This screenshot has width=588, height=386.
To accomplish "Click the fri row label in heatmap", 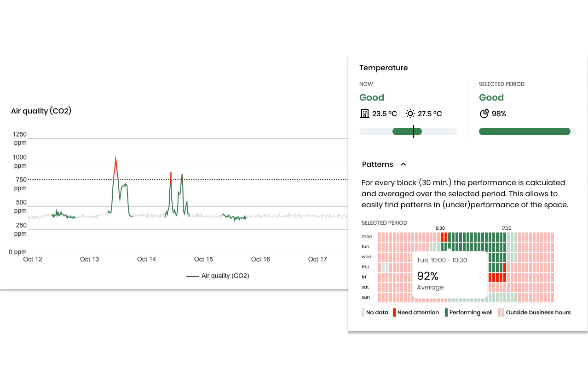I will 364,277.
